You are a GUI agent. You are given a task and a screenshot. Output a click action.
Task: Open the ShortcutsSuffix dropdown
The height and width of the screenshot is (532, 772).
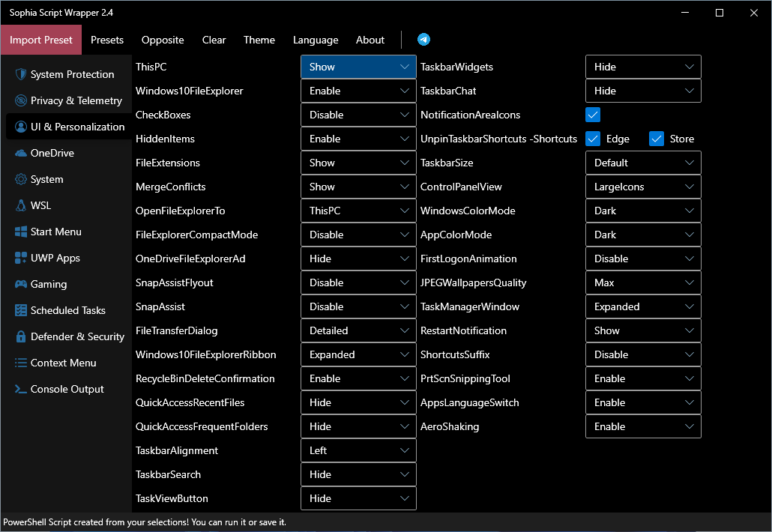click(x=643, y=355)
